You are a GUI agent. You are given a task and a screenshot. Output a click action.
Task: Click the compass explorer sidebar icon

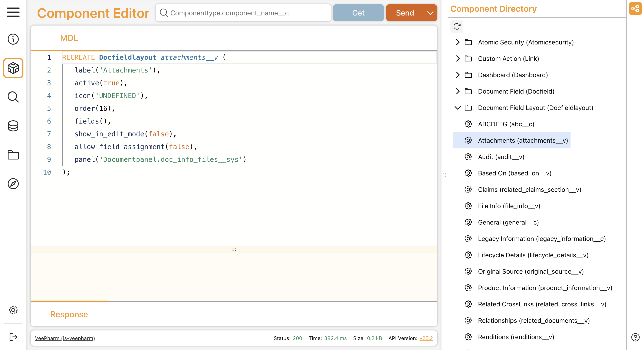pyautogui.click(x=13, y=184)
